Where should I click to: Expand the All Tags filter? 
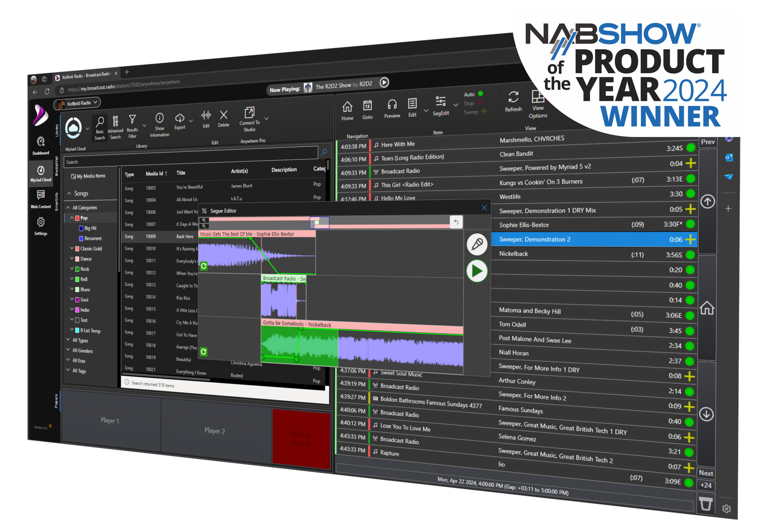tap(68, 370)
